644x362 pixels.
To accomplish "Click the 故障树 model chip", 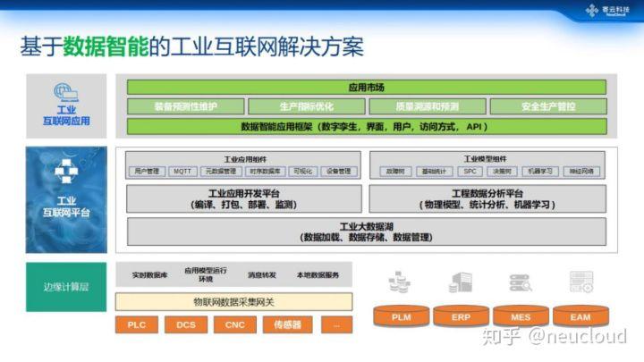I will click(x=395, y=172).
